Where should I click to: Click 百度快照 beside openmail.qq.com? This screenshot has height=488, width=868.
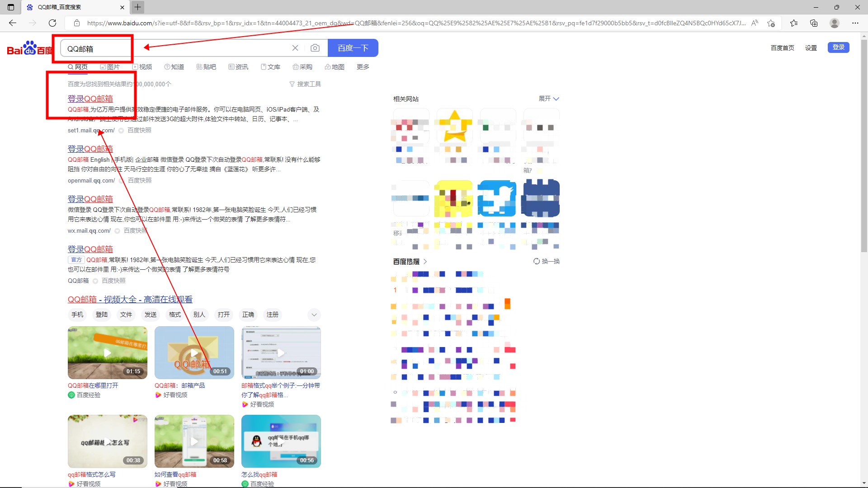(140, 180)
